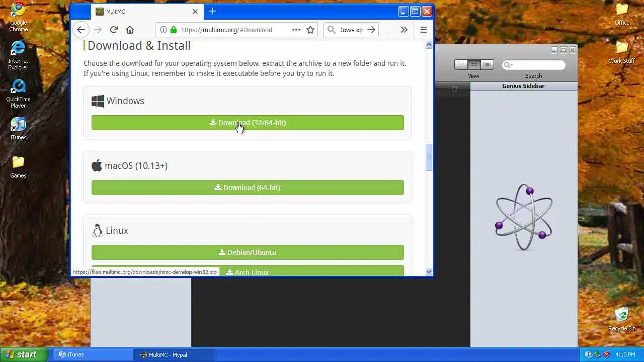Screen dimensions: 644x362
Task: Open the Recycle Bin
Action: pos(622,319)
